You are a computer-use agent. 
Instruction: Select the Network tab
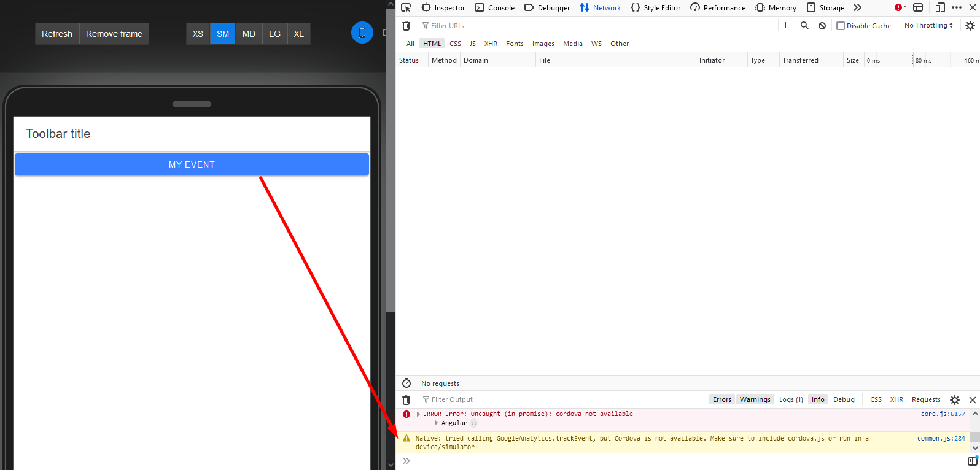pos(601,7)
